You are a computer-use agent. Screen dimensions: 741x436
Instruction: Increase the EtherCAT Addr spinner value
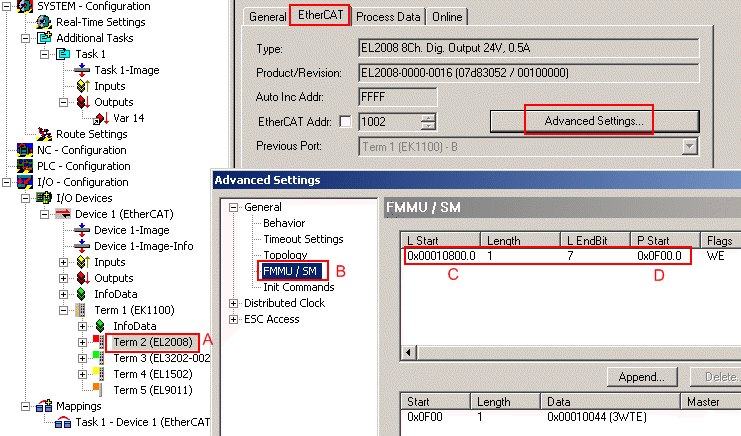[428, 118]
